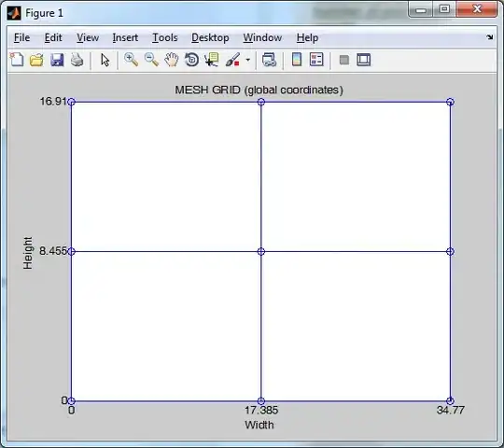Click the 8.455 y-axis tick label
Viewport: 504px width, 448px height.
point(52,251)
